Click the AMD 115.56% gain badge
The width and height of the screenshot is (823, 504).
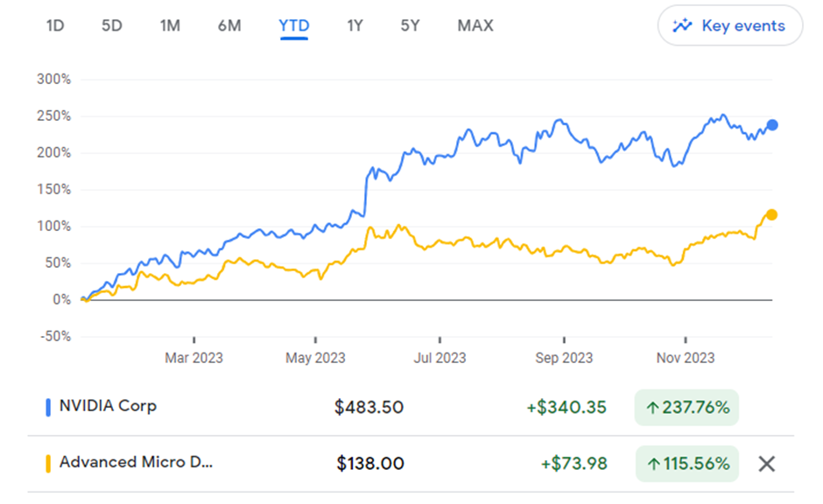(686, 463)
